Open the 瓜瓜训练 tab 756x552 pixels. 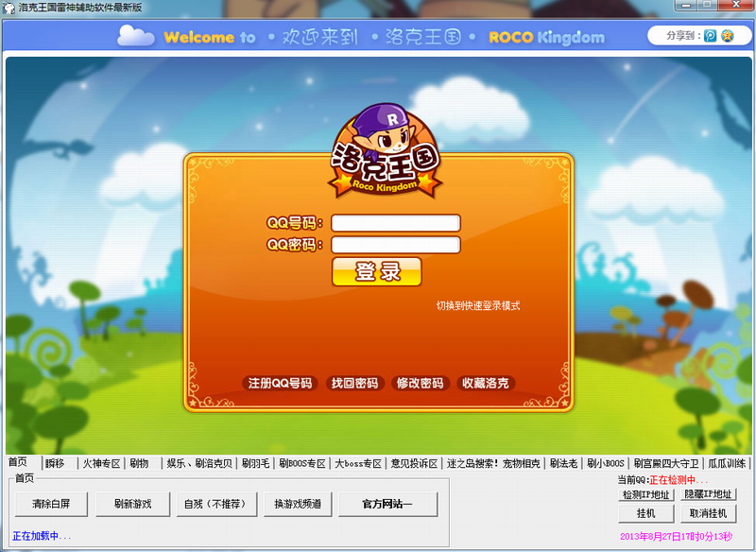tap(727, 464)
